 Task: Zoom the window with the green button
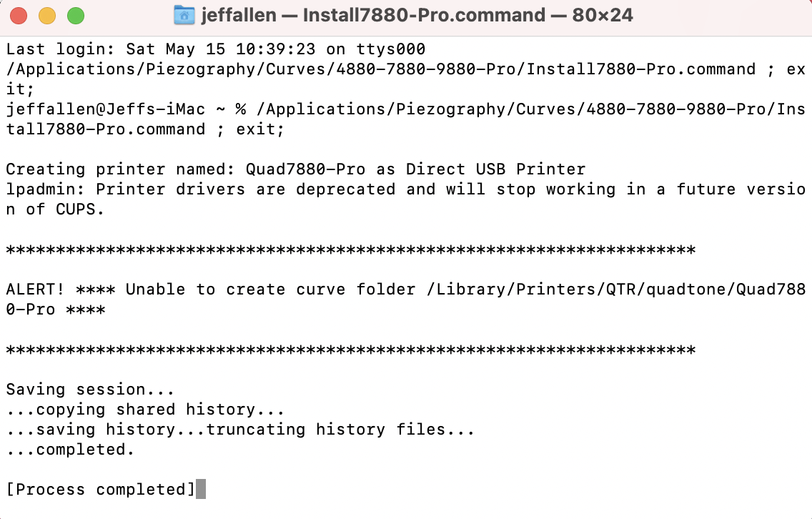coord(76,16)
